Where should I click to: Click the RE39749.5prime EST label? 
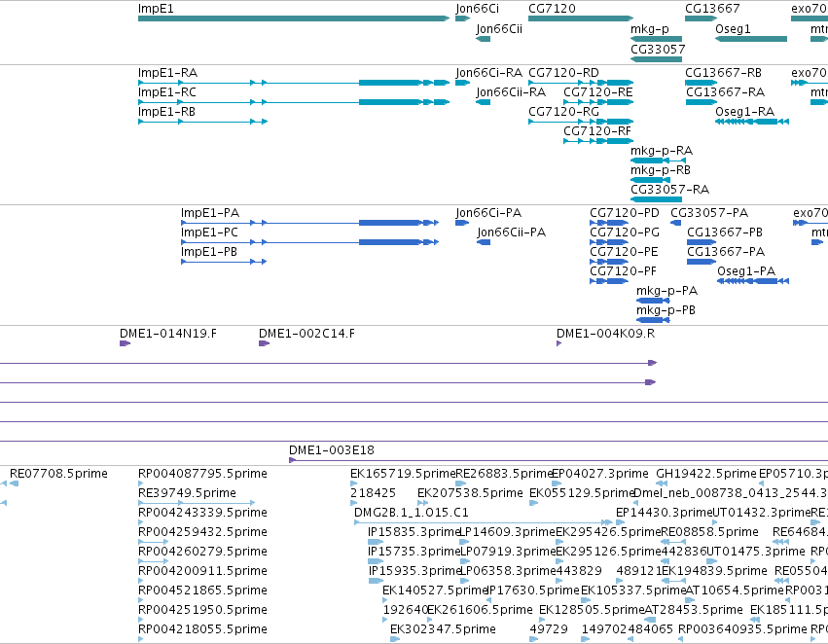[187, 493]
